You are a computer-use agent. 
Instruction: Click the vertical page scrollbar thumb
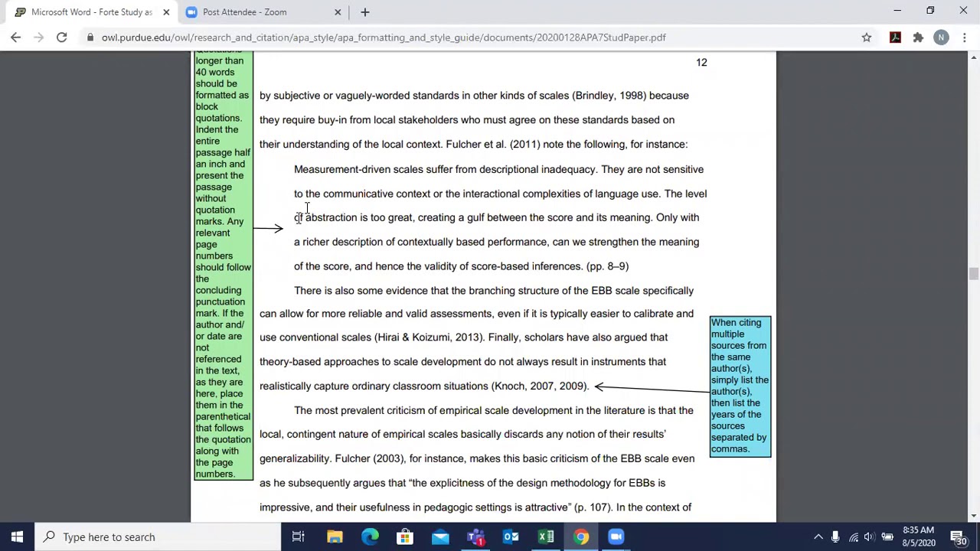[973, 275]
